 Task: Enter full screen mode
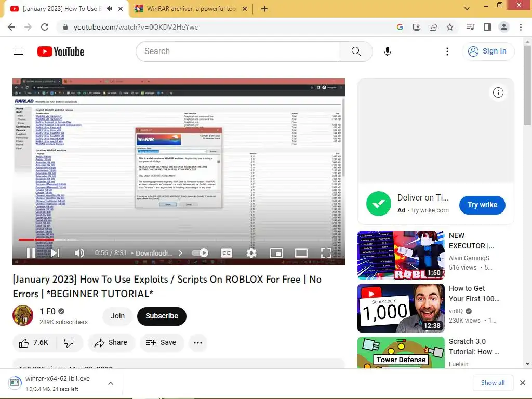click(x=326, y=253)
